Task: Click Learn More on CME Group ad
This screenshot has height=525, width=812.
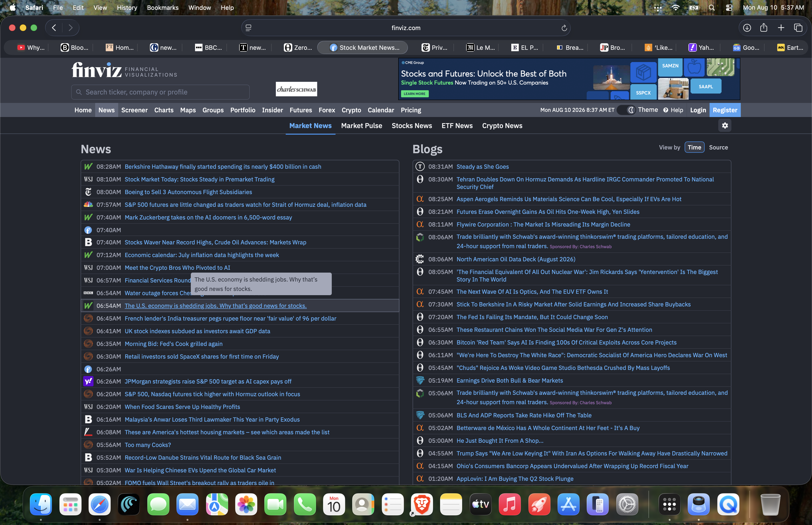Action: click(x=414, y=94)
